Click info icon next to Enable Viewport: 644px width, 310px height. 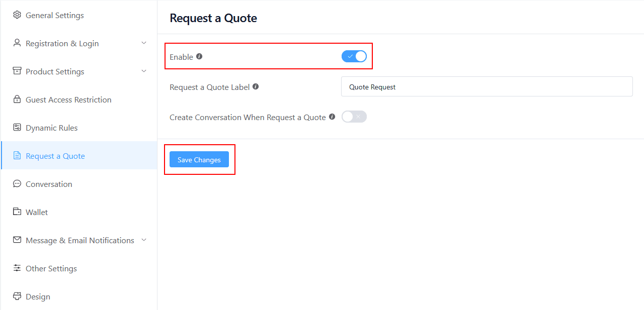pos(199,56)
